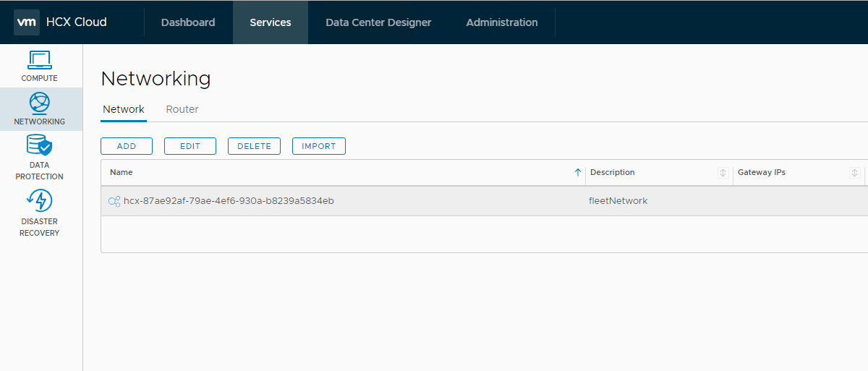
Task: Open the Data Protection icon
Action: tap(39, 146)
